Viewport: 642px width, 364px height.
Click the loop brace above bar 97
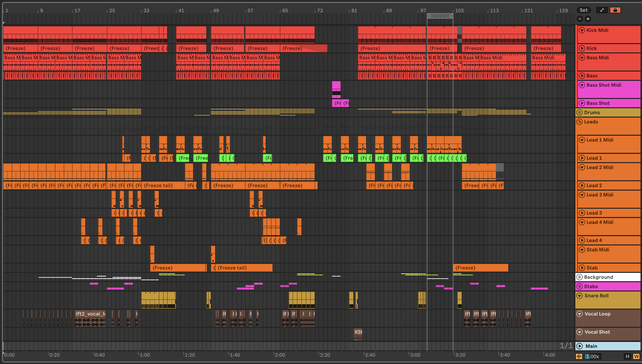[x=440, y=16]
